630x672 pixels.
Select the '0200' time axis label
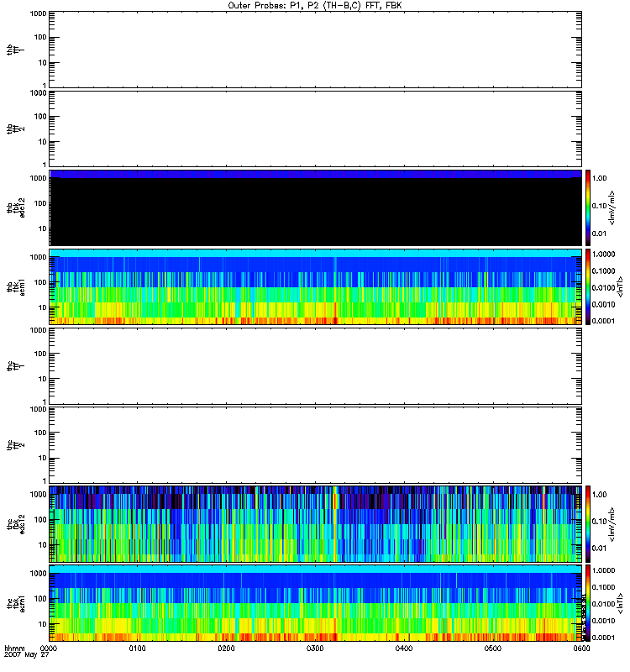pyautogui.click(x=226, y=648)
